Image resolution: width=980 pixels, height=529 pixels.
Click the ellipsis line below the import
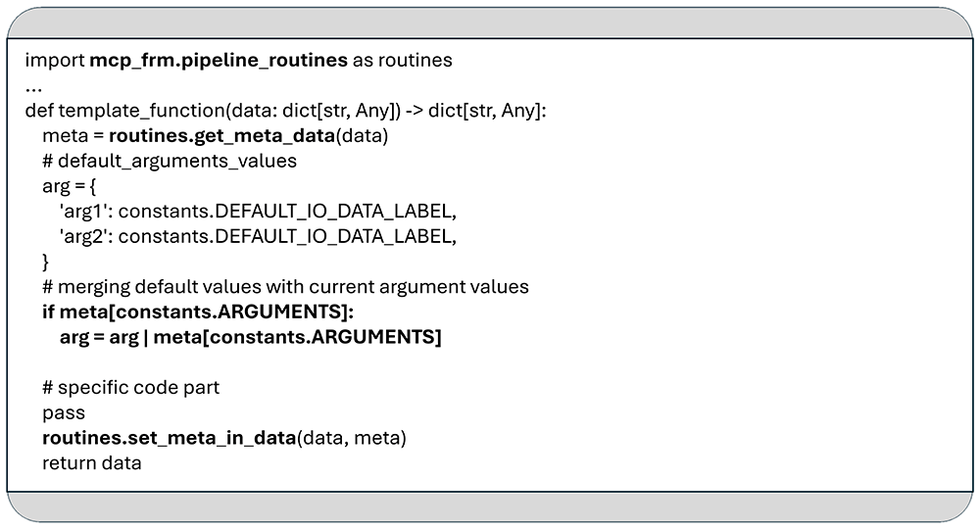[33, 89]
